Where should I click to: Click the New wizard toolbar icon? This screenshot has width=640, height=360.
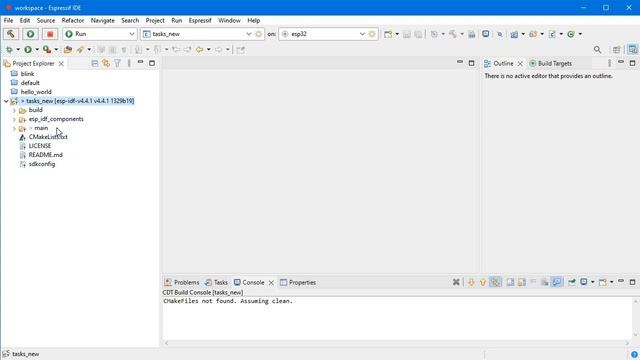pos(388,34)
